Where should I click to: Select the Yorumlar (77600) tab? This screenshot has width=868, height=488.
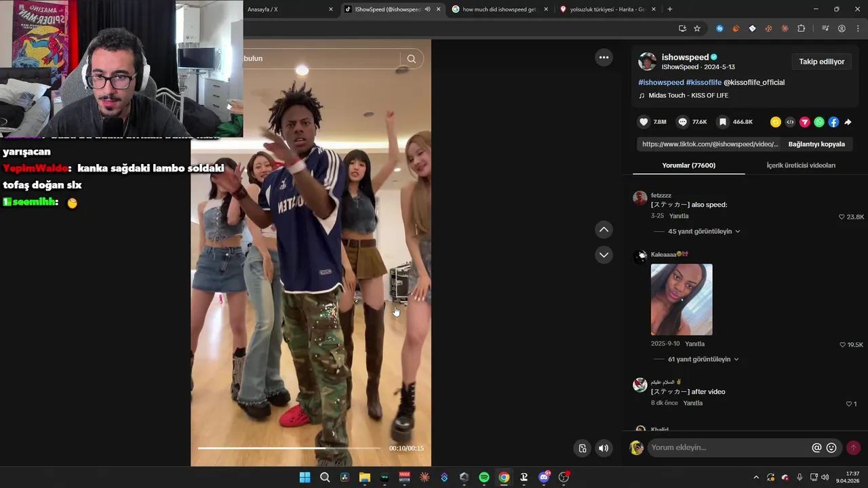[689, 165]
